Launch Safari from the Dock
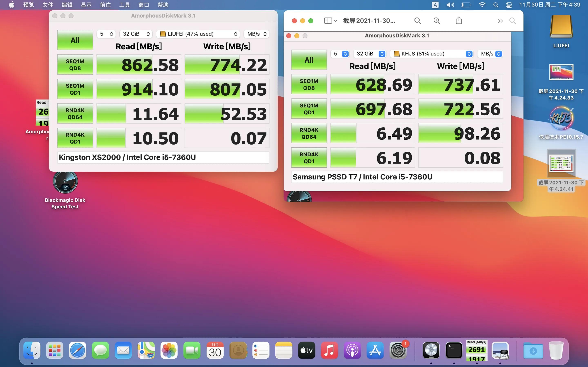Image resolution: width=588 pixels, height=367 pixels. pos(78,350)
